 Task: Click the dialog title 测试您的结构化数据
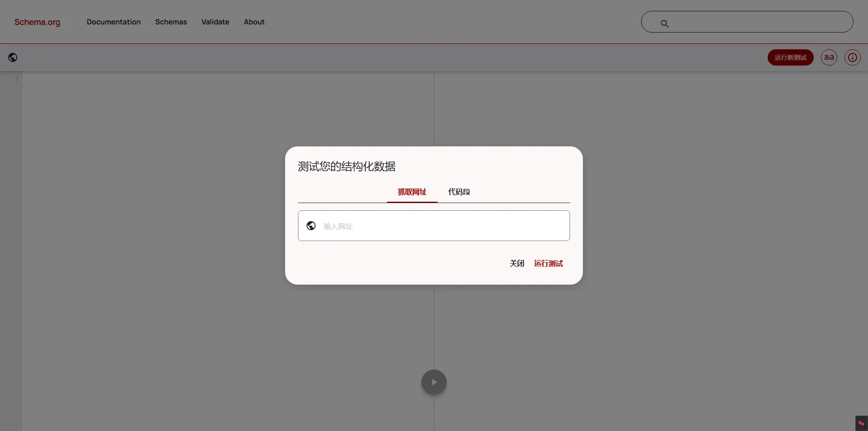click(x=346, y=166)
